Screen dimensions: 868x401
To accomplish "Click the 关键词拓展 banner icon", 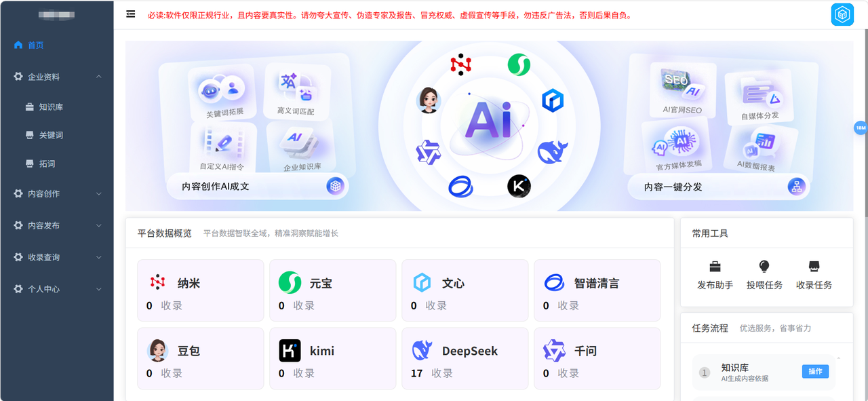I will point(222,93).
